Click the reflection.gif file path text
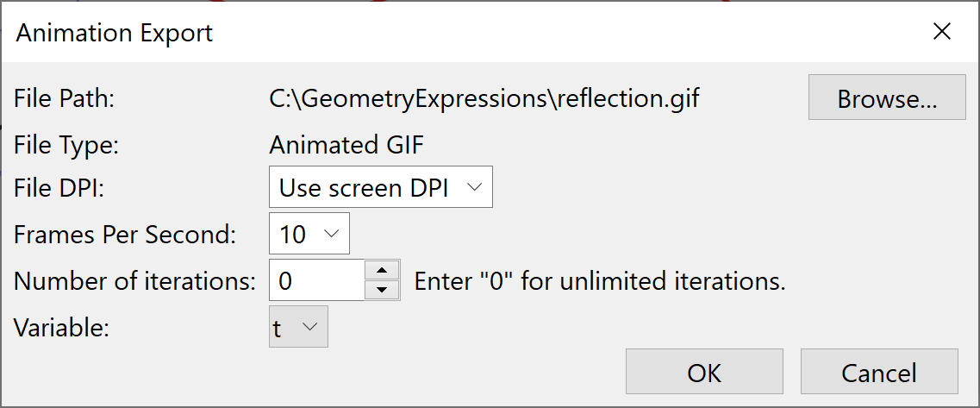The image size is (980, 408). pos(484,98)
